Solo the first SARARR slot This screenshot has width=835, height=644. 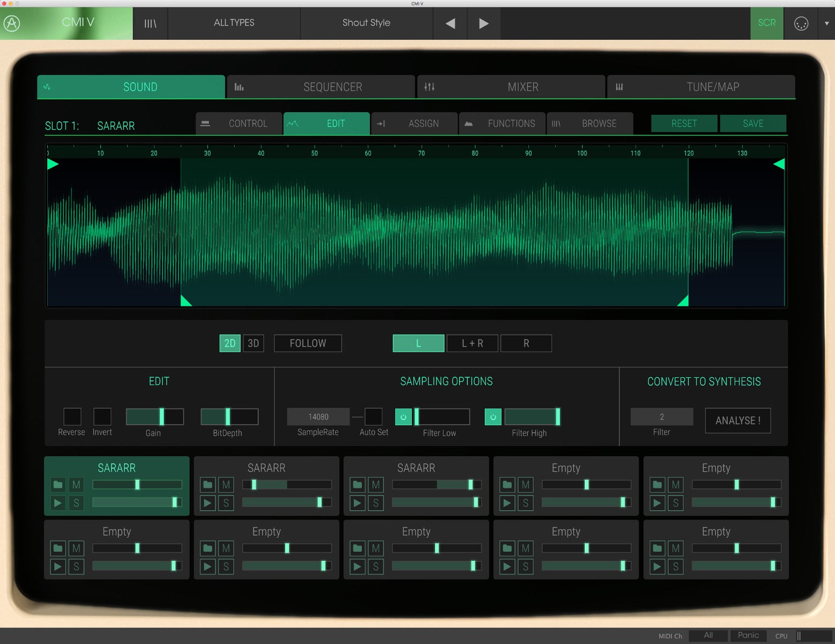click(76, 503)
